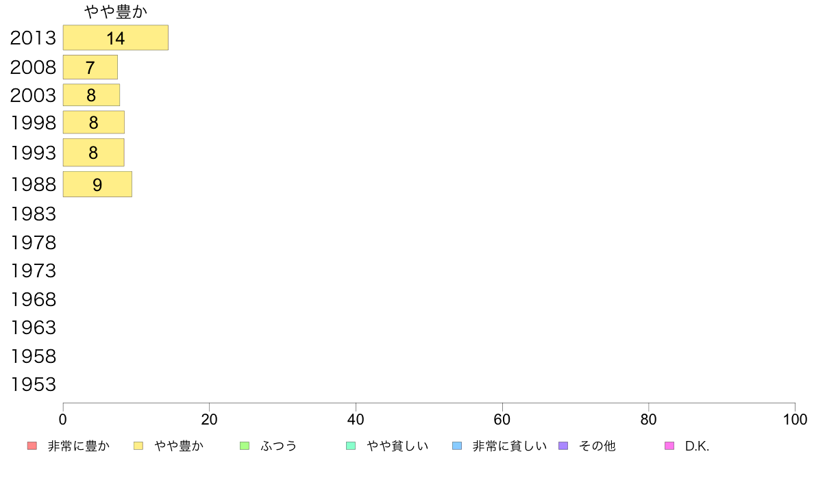814x504 pixels.
Task: Click the purple その他 legend swatch
Action: pos(563,446)
